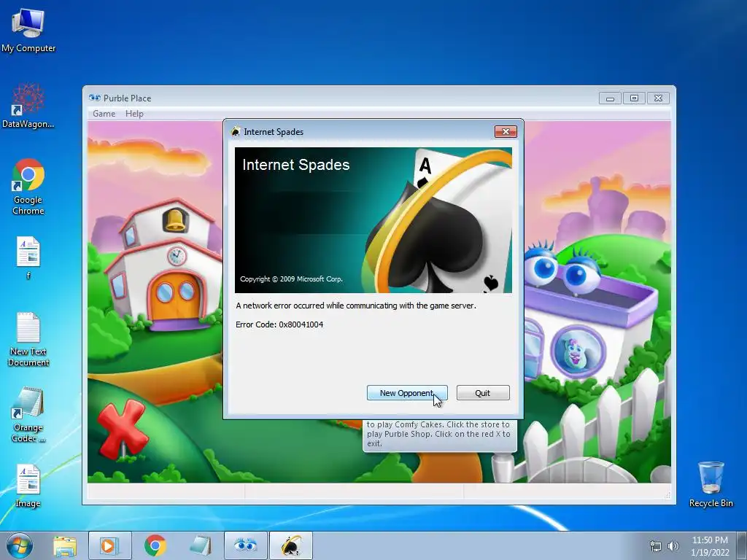Click the Purble Place title bar eyes icon

95,98
